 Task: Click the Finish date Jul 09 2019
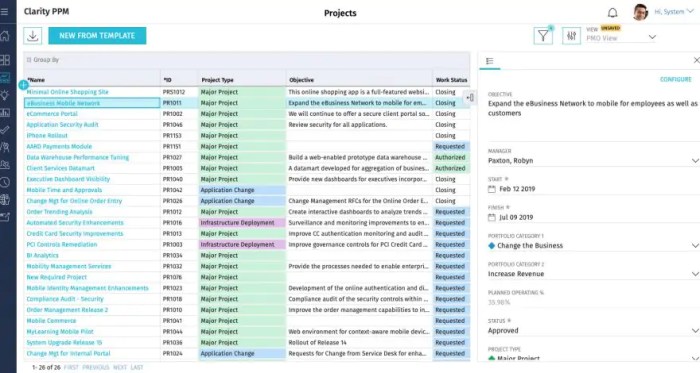pyautogui.click(x=516, y=218)
